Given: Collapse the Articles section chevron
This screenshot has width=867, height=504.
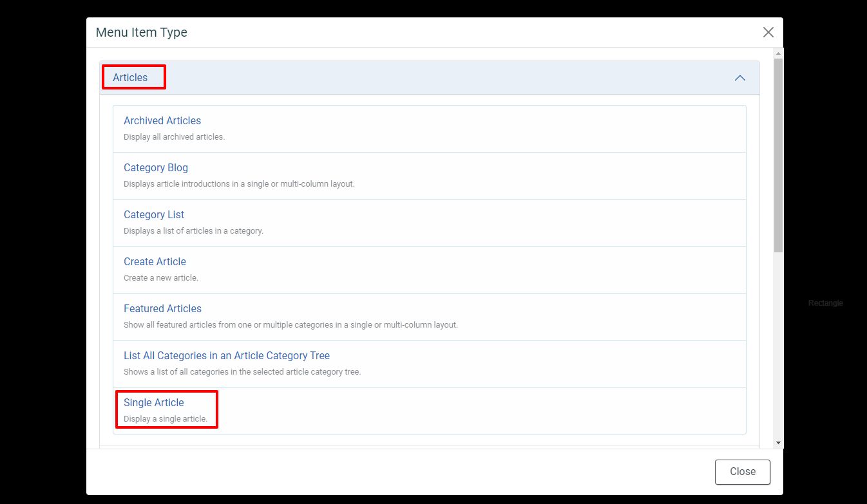Looking at the screenshot, I should coord(740,78).
